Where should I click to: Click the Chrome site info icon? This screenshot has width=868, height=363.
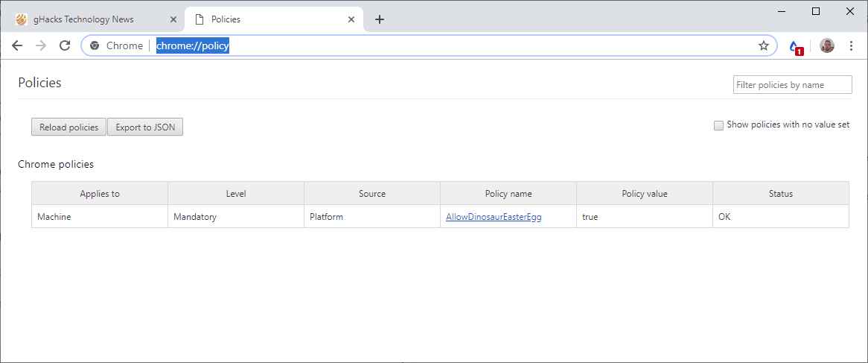point(95,45)
